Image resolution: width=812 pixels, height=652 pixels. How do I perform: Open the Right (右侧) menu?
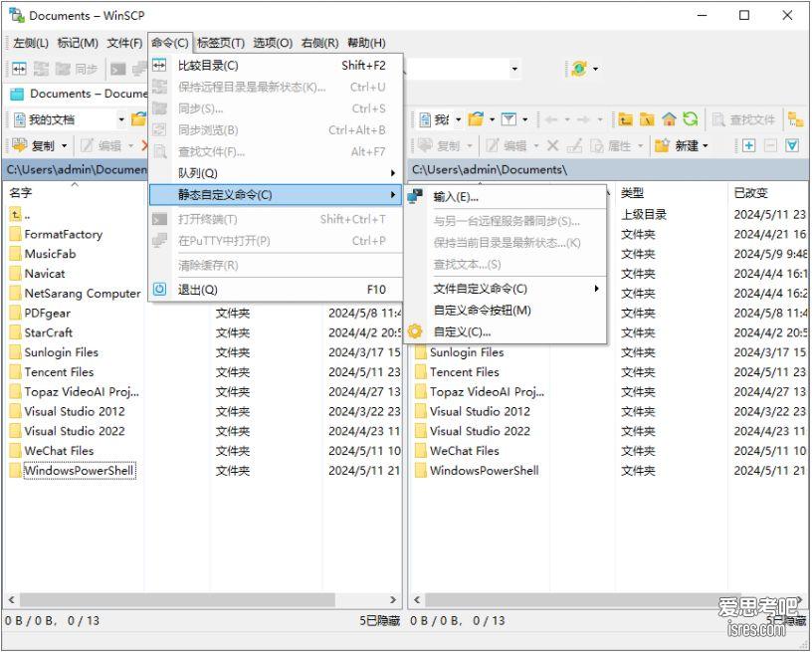point(319,43)
